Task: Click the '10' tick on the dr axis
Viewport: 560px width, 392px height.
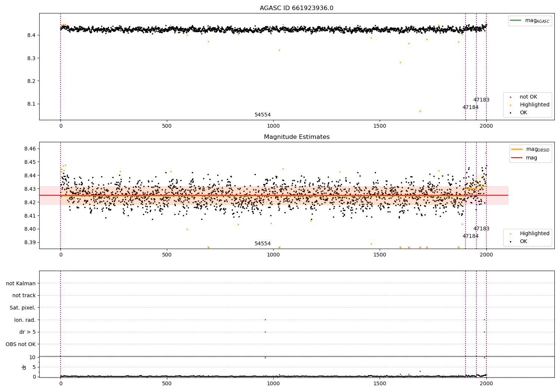Action: (32, 357)
